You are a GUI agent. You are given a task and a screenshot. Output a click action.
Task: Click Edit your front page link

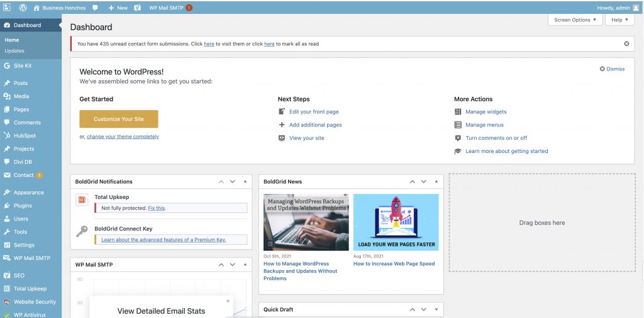314,112
